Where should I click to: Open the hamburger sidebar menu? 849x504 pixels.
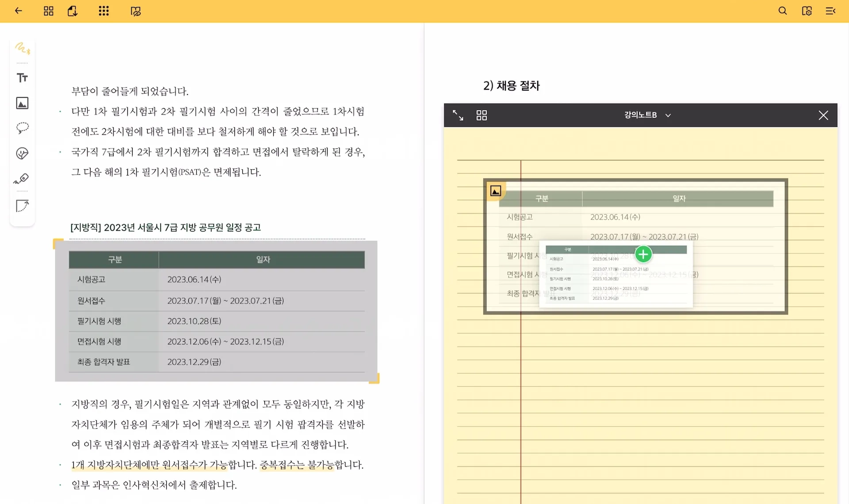coord(830,11)
